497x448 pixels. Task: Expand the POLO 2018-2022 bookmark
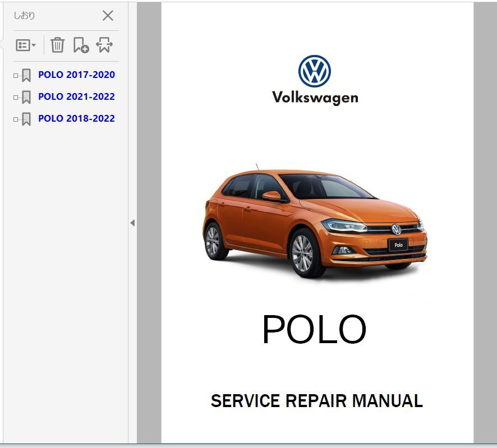click(x=16, y=119)
